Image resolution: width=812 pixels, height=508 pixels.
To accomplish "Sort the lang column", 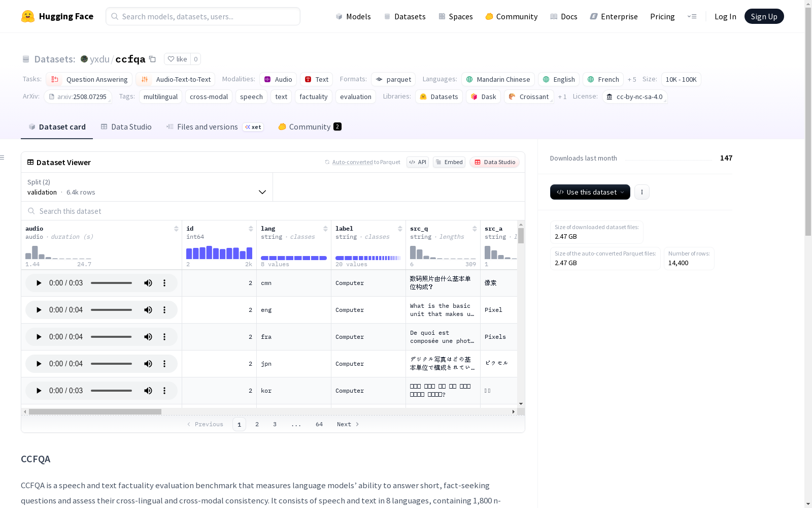I will (x=325, y=229).
